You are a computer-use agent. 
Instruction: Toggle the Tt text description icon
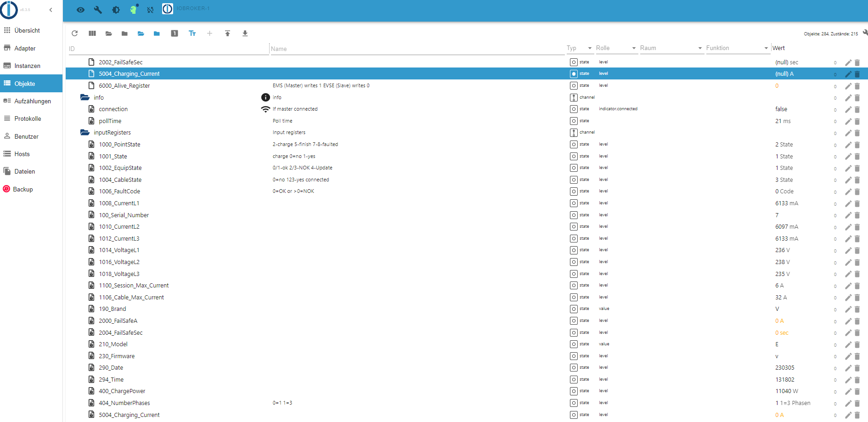click(x=192, y=34)
